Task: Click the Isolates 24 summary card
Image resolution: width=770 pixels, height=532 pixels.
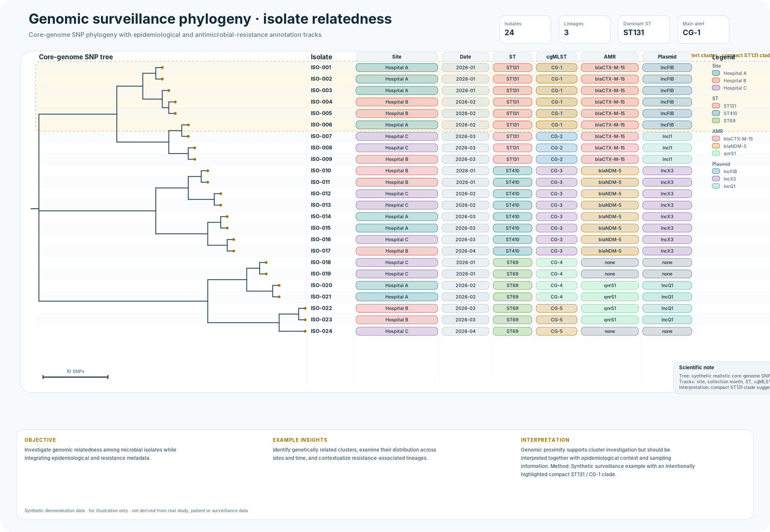Action: pos(525,30)
